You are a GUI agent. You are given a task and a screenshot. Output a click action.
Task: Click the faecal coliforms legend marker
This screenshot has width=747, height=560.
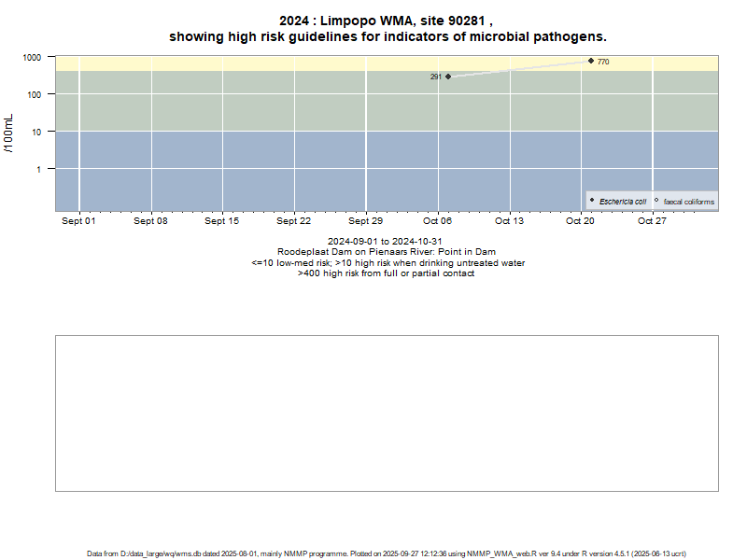coord(656,201)
